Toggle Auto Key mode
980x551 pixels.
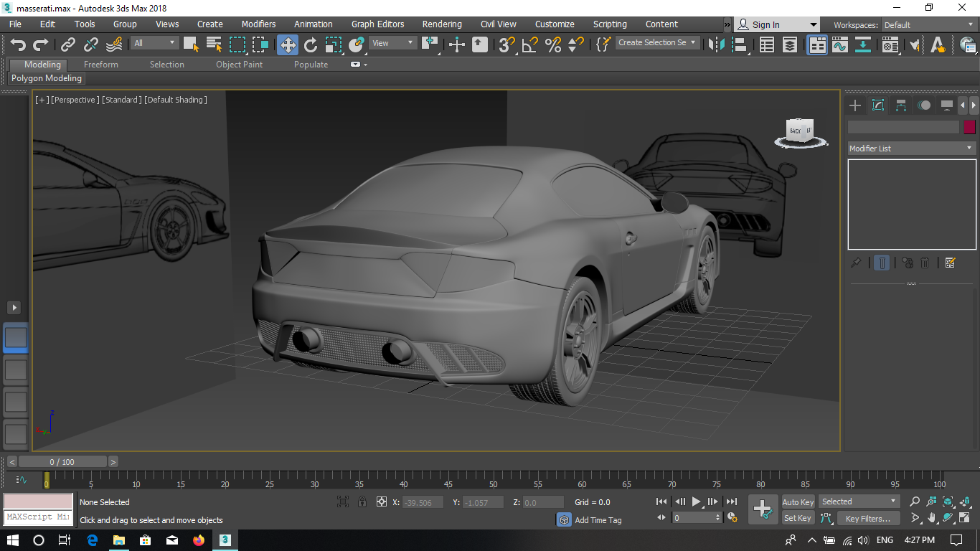[x=798, y=502]
